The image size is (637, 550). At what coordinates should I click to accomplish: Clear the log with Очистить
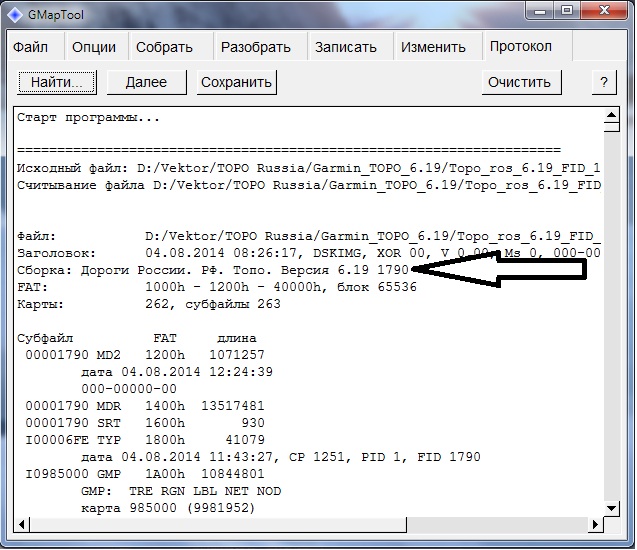pos(520,82)
